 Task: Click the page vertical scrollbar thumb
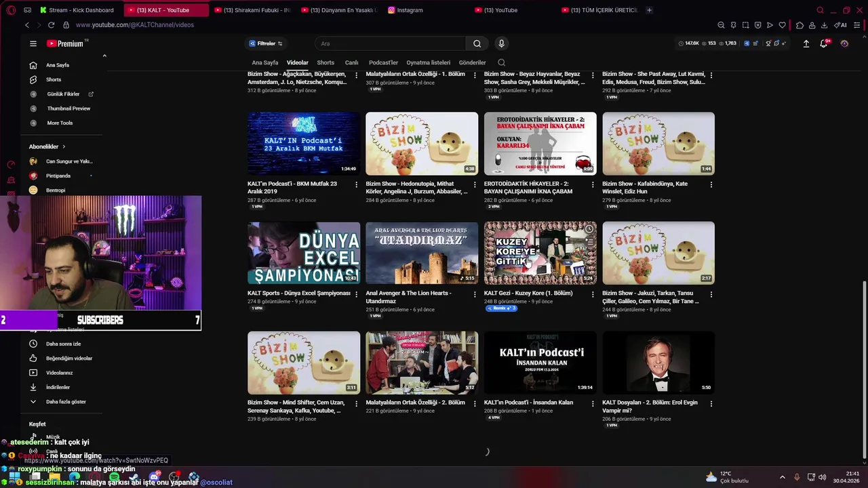(863, 369)
